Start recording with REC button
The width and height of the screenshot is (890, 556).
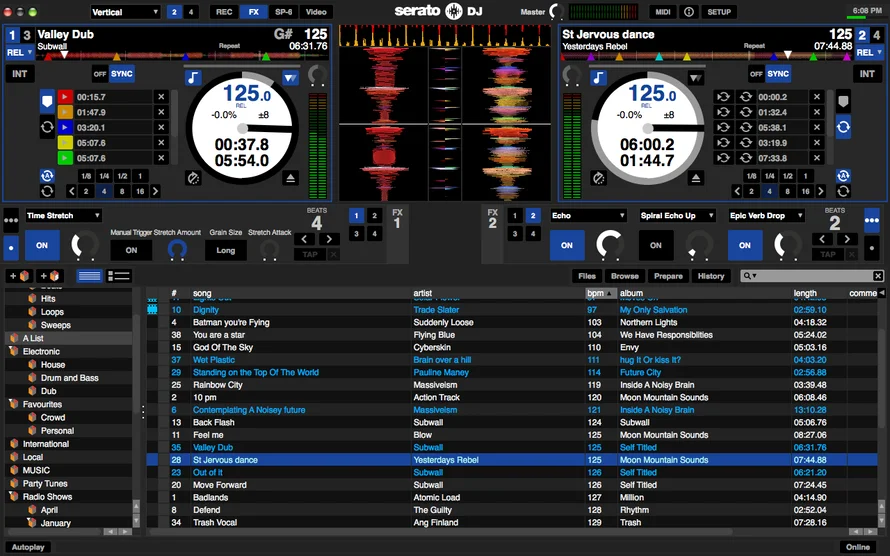[224, 12]
